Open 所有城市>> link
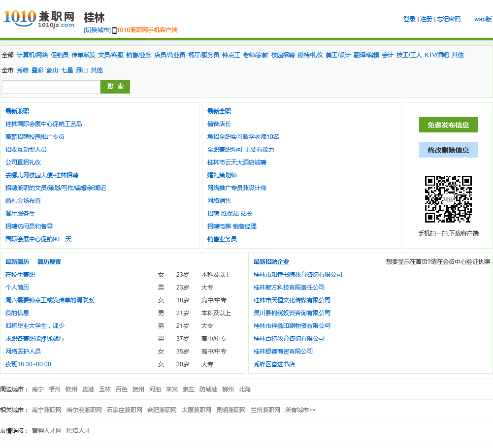Screen dimensions: 493x448 click(300, 410)
